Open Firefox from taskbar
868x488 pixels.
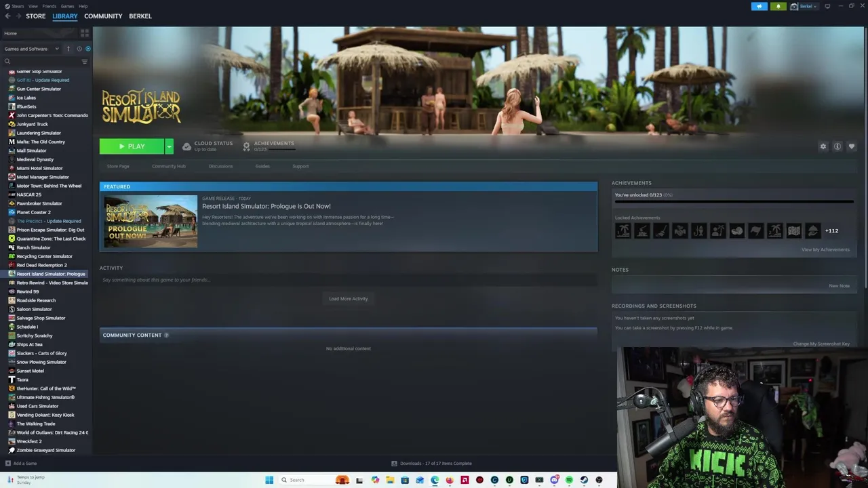[450, 480]
